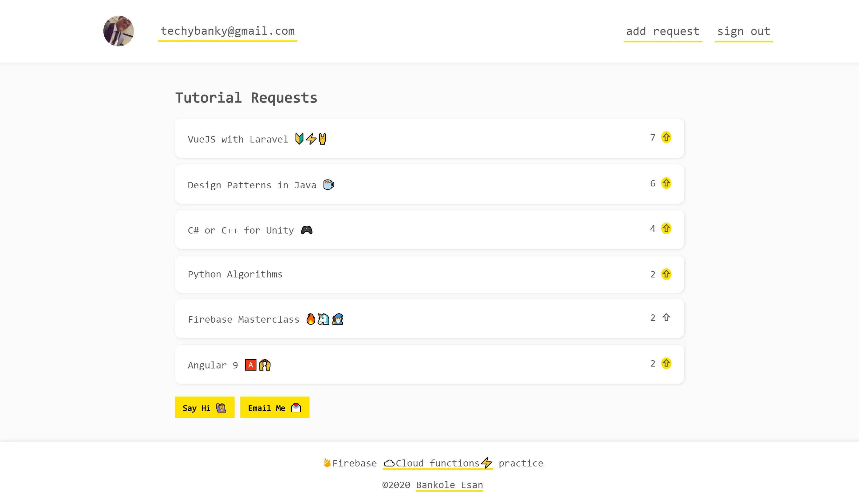Viewport: 859px width, 504px height.
Task: Click the Say Hi button
Action: pos(205,407)
